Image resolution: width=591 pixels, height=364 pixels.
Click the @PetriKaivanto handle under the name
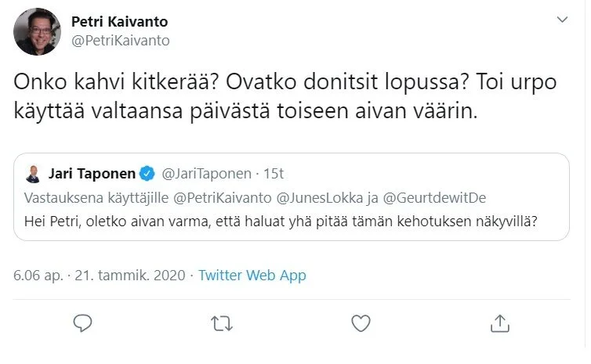[x=120, y=41]
